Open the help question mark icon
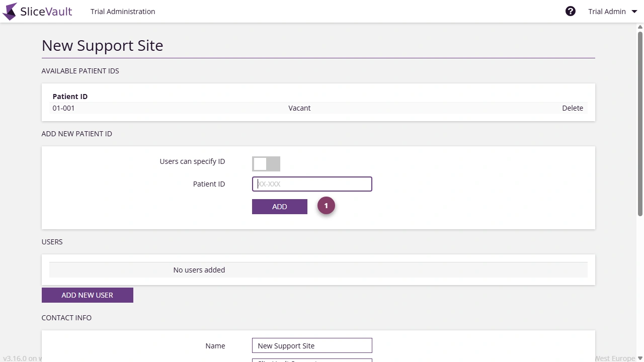This screenshot has height=362, width=644. [570, 11]
